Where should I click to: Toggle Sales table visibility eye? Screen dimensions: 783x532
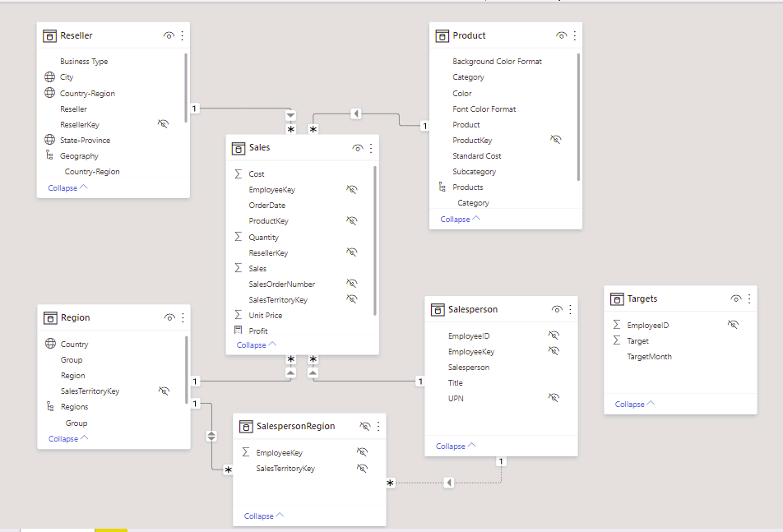point(358,148)
